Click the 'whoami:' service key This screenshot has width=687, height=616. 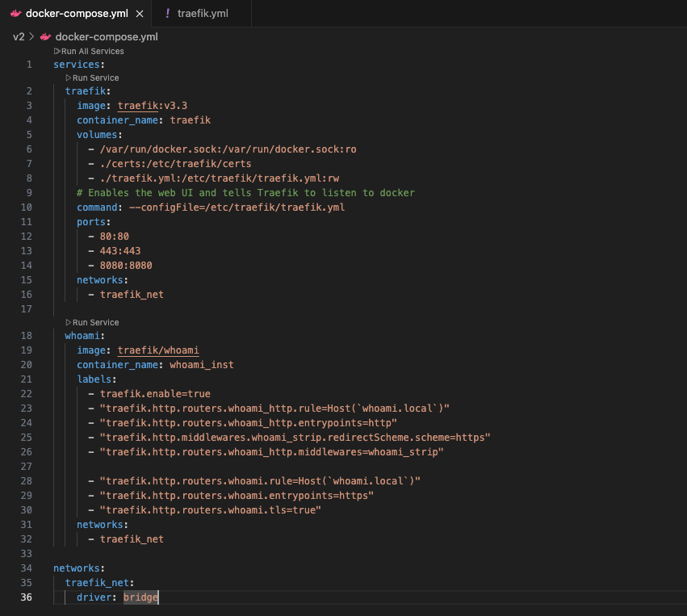point(85,336)
